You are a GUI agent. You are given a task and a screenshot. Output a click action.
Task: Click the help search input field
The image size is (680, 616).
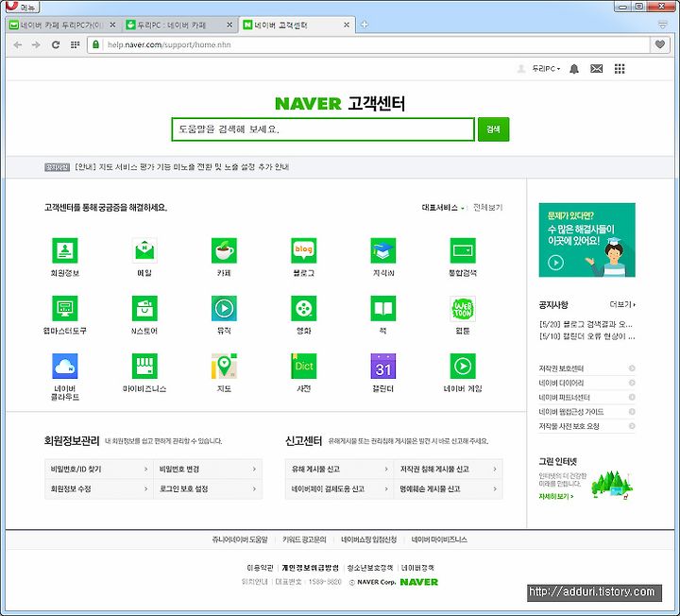click(x=323, y=129)
